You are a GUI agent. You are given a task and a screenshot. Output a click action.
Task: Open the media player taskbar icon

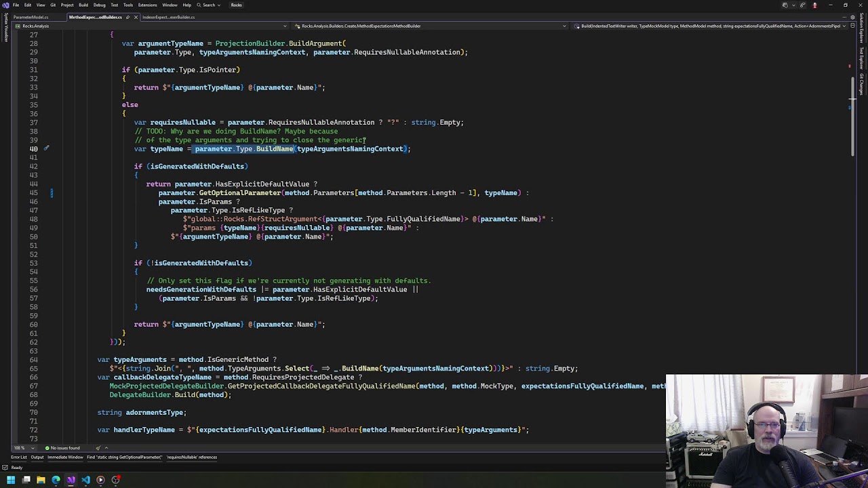click(100, 480)
